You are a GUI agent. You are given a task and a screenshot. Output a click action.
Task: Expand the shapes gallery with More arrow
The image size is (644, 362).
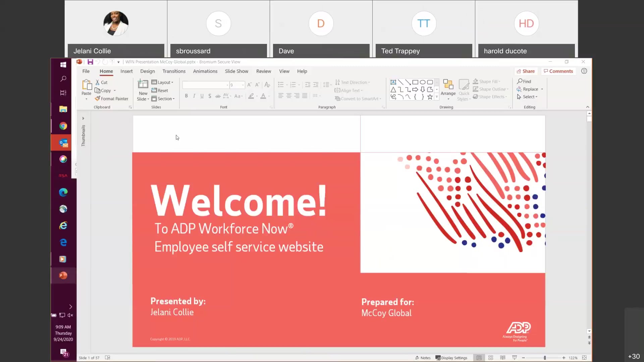[x=437, y=97]
